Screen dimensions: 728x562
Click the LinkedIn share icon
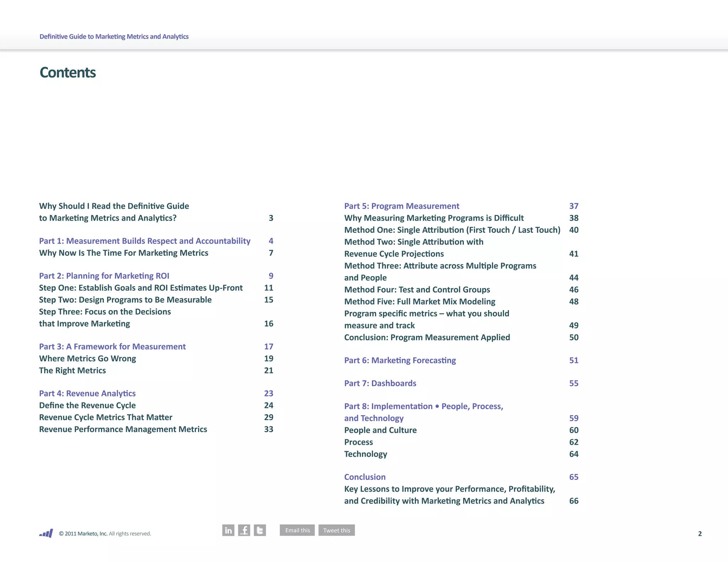pyautogui.click(x=228, y=530)
